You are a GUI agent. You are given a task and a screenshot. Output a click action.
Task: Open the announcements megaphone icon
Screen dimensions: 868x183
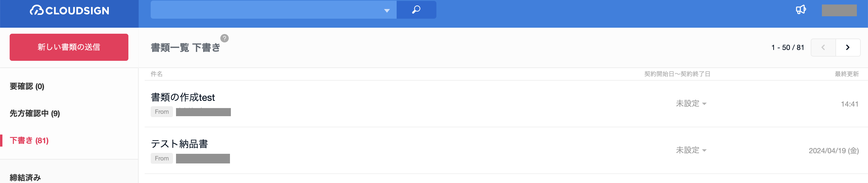click(x=800, y=10)
